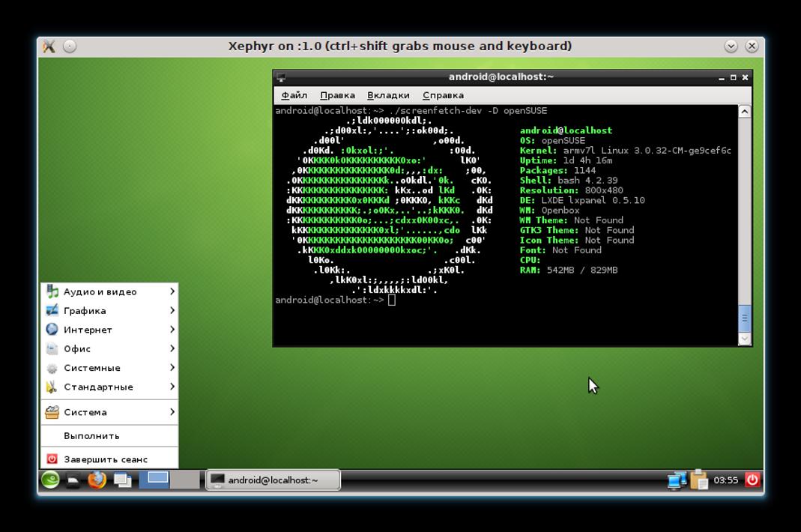Close the android@localhost terminal window
This screenshot has height=532, width=801.
pos(745,78)
